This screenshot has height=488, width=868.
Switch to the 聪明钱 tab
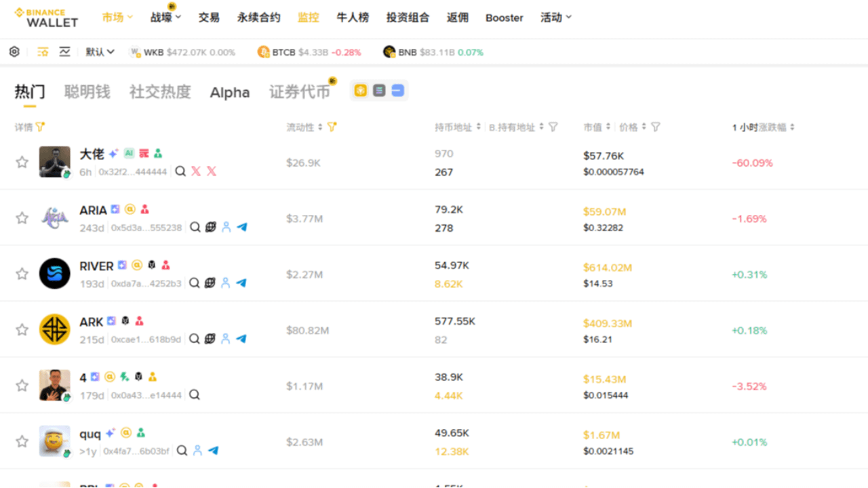(87, 92)
